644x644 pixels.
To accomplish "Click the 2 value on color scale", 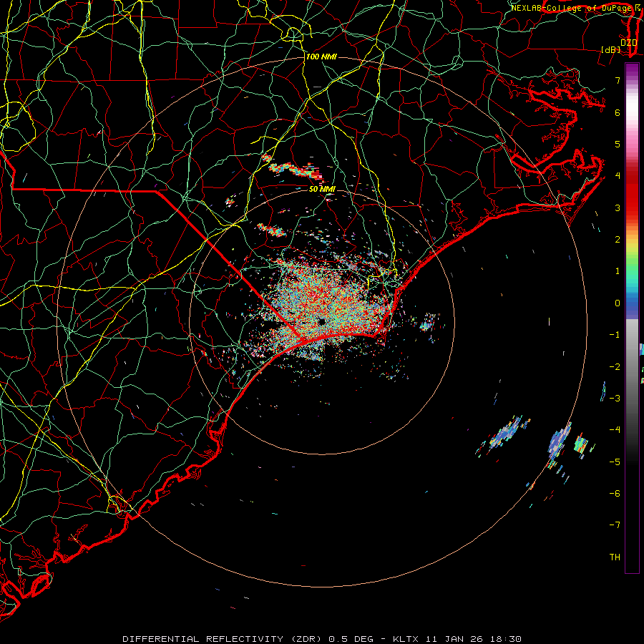I will point(618,240).
